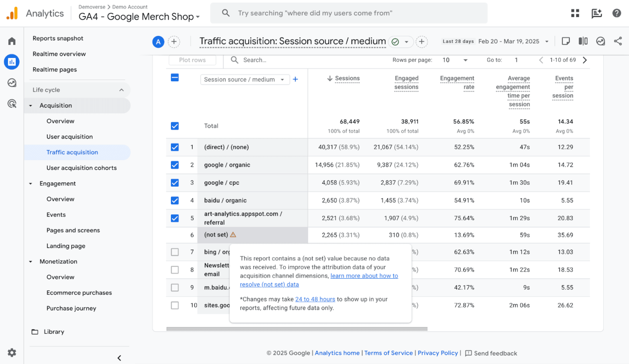
Task: Edit comparisons using the compare icon
Action: pyautogui.click(x=583, y=41)
